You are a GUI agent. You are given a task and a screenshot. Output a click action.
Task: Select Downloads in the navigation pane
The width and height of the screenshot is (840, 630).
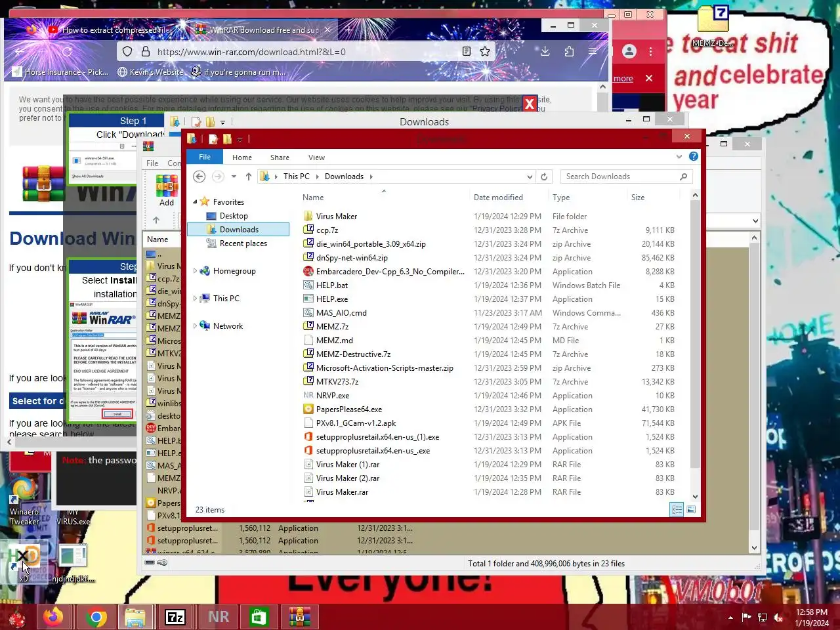(239, 230)
